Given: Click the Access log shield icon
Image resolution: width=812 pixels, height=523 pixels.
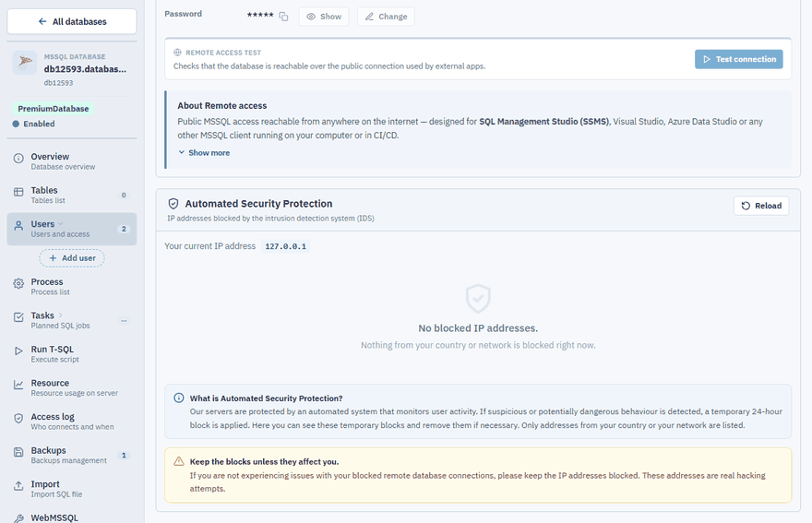Looking at the screenshot, I should pyautogui.click(x=18, y=418).
